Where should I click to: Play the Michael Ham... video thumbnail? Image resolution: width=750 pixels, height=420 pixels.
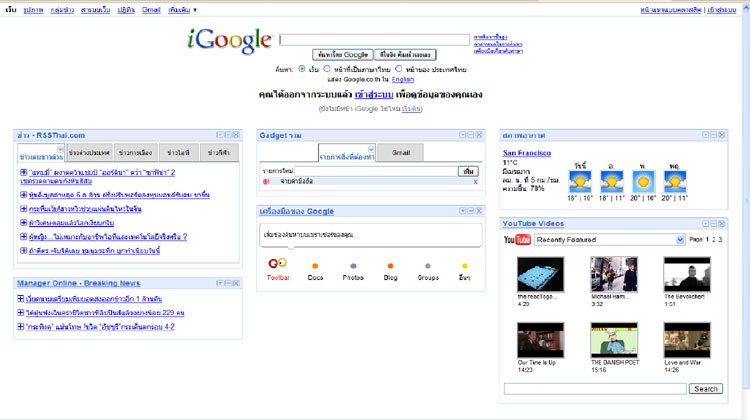pyautogui.click(x=614, y=274)
